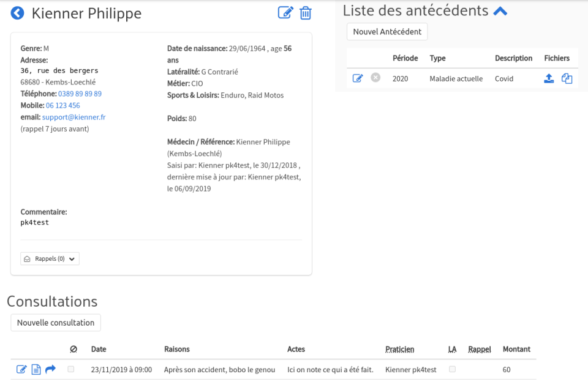
Task: Click the Nouvel Antécédent button
Action: coord(386,31)
